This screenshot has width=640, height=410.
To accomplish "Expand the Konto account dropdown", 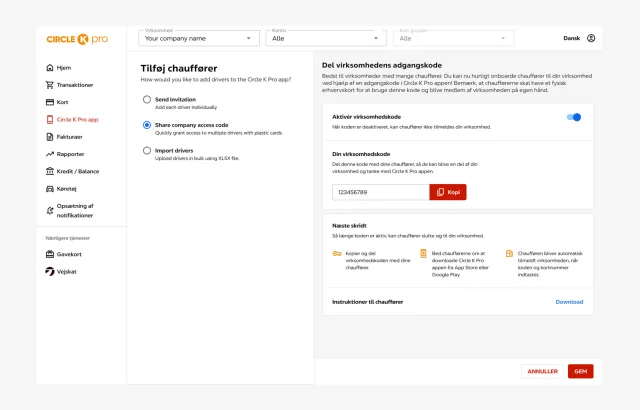I will 326,38.
